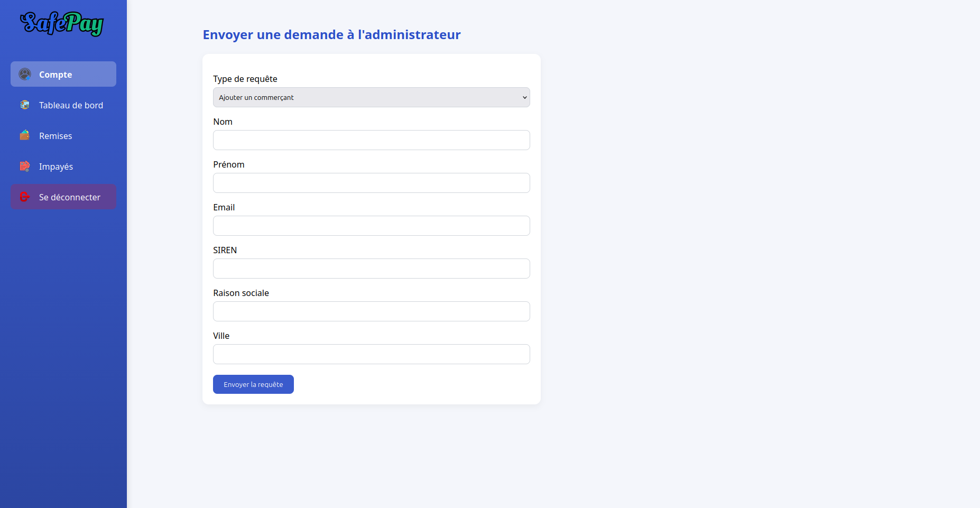Click inside the Nom input field
The image size is (980, 508).
(x=371, y=140)
